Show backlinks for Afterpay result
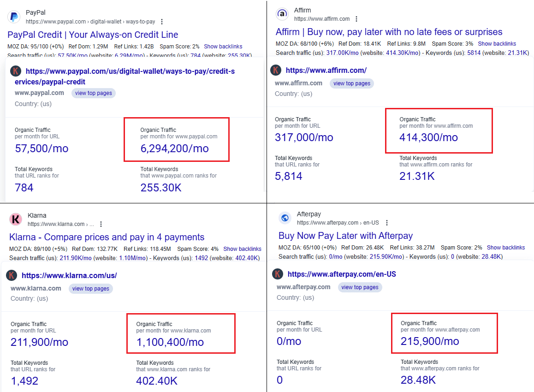 pos(506,248)
